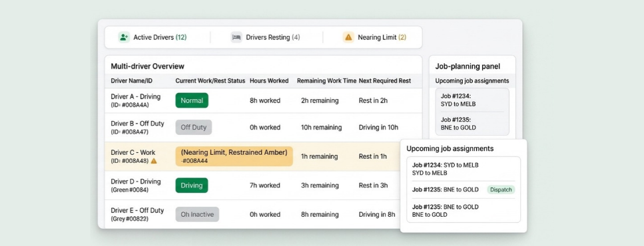
Task: Sort by the Next Required Rest header
Action: coord(385,80)
